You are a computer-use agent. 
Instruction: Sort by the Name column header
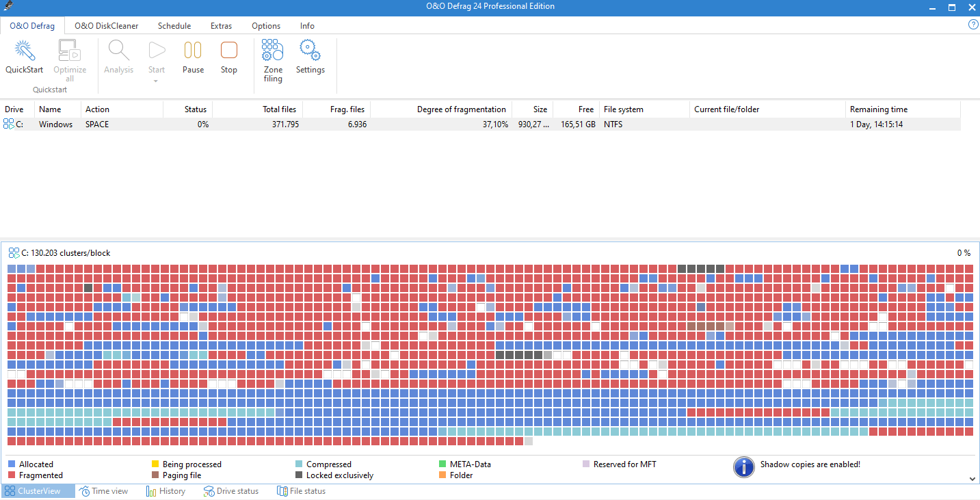pyautogui.click(x=57, y=109)
